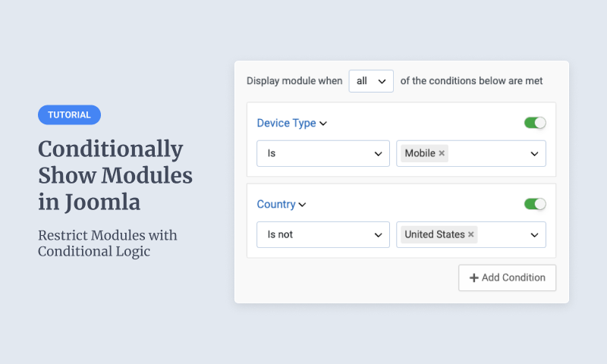This screenshot has width=607, height=364.
Task: Disable the Device Type condition toggle
Action: [535, 123]
